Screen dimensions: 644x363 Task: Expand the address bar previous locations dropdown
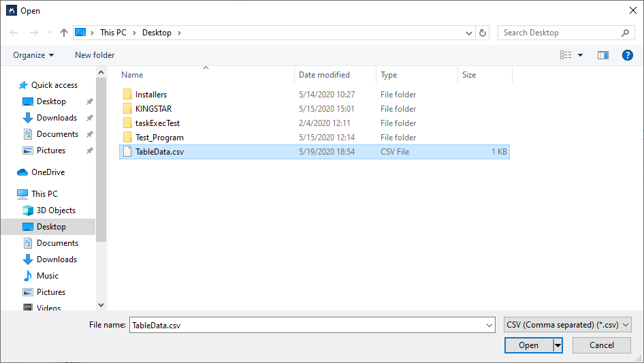pyautogui.click(x=469, y=33)
